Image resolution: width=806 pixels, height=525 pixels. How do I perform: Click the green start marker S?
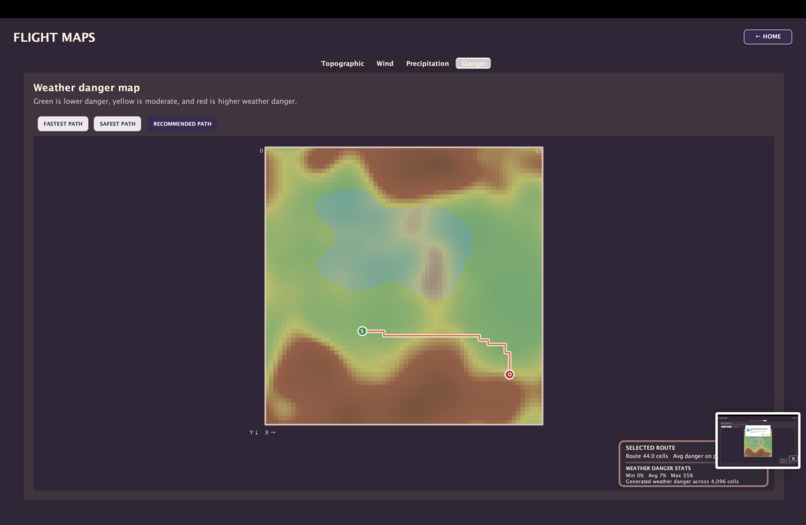(x=362, y=331)
